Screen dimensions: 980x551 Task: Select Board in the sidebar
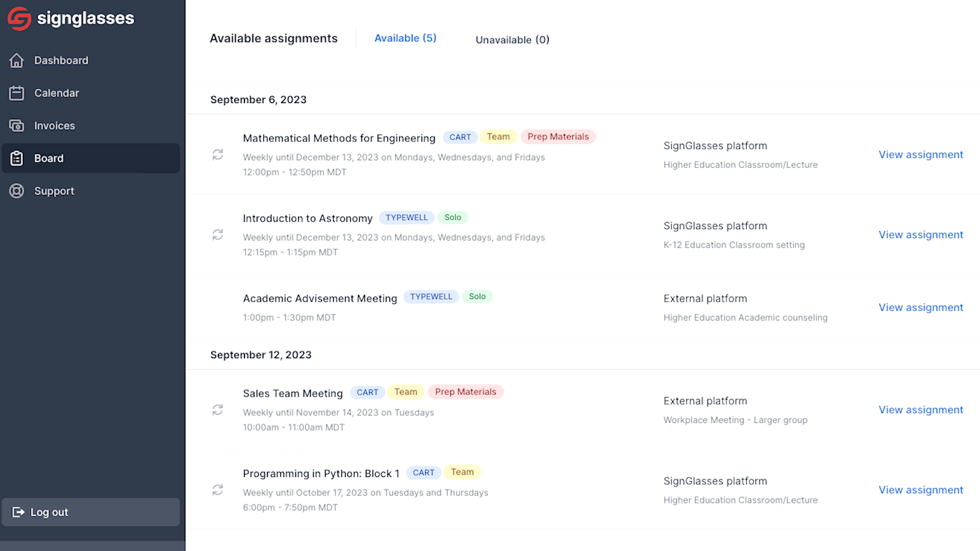91,158
